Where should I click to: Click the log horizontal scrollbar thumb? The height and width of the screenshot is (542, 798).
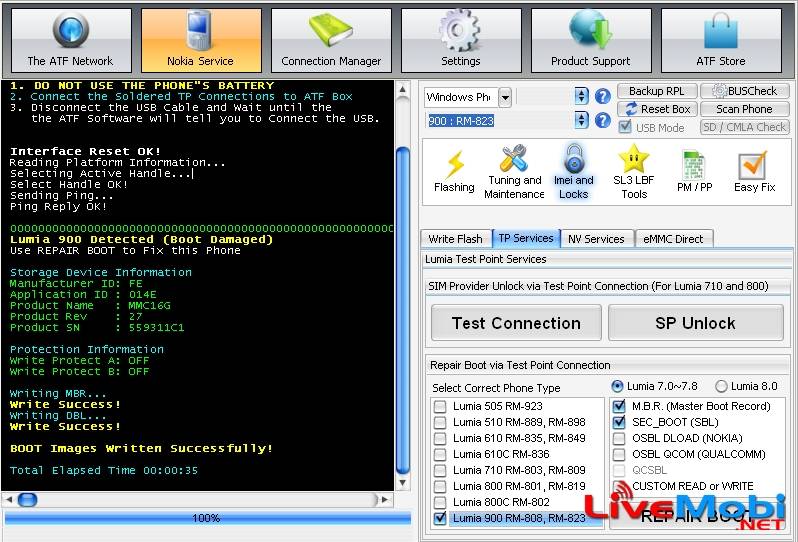click(27, 500)
